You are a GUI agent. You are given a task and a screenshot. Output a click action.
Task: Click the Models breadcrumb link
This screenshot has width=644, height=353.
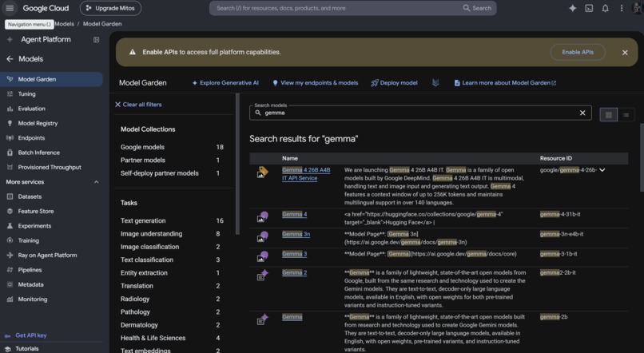[65, 24]
